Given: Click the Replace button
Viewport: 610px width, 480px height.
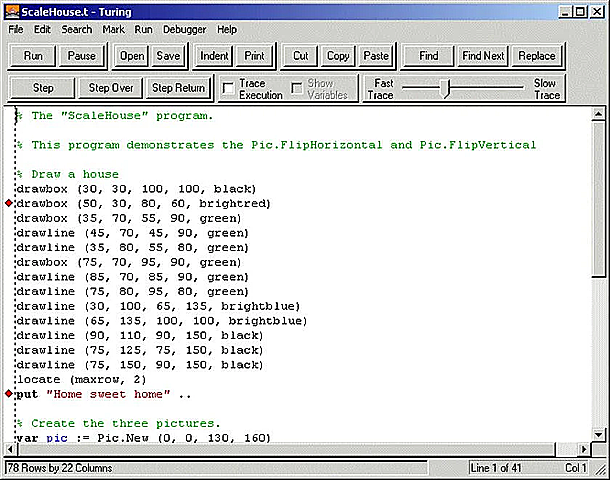Looking at the screenshot, I should coord(537,56).
